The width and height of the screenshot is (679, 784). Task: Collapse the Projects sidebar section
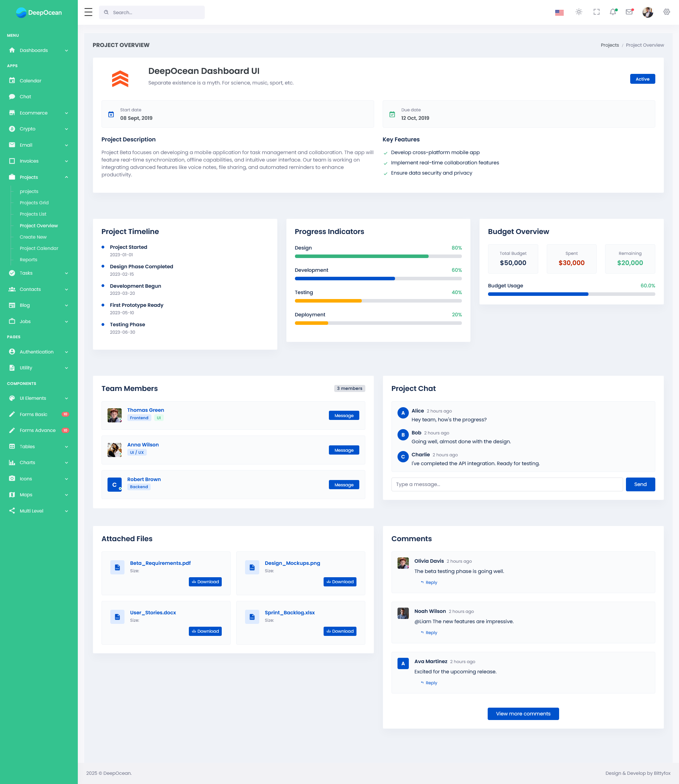pyautogui.click(x=28, y=177)
